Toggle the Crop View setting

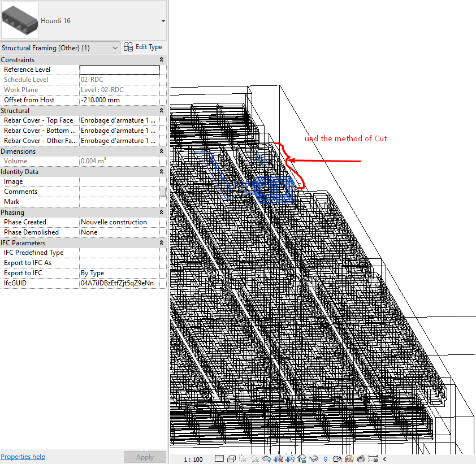278,458
